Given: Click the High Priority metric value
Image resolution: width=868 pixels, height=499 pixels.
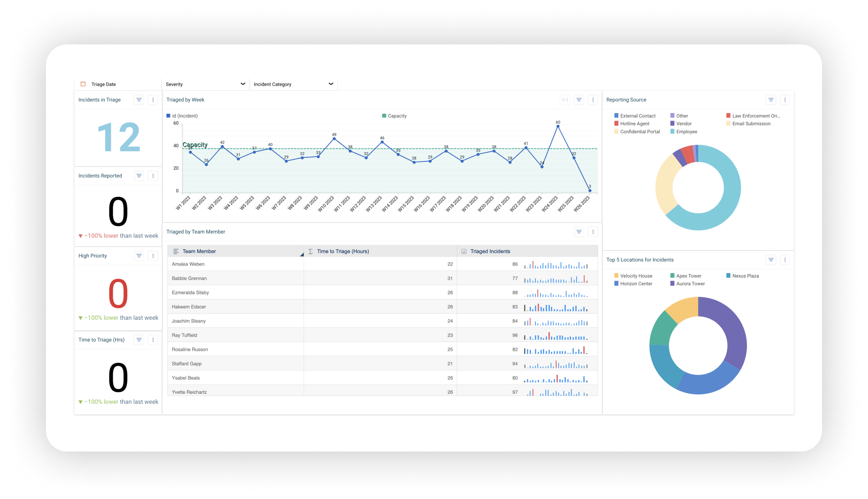Looking at the screenshot, I should pyautogui.click(x=118, y=293).
